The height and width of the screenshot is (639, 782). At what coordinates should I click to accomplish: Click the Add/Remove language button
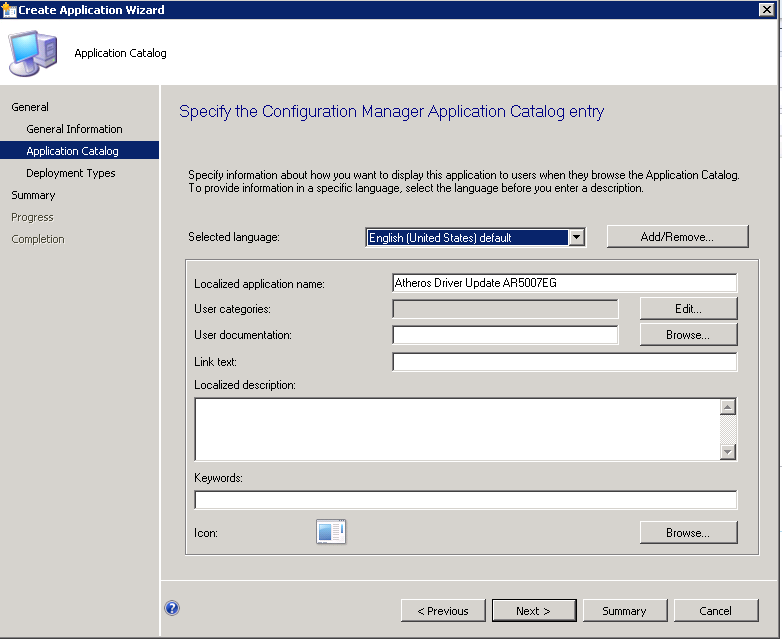(x=677, y=237)
